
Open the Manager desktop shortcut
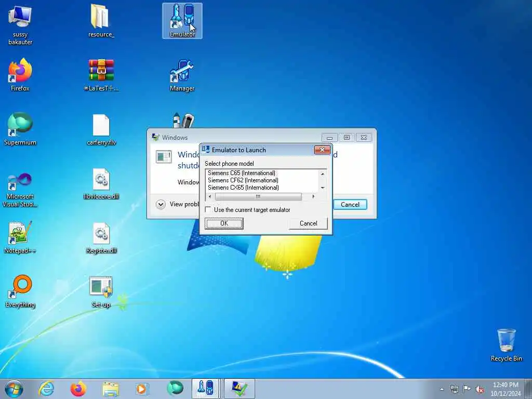pyautogui.click(x=182, y=75)
